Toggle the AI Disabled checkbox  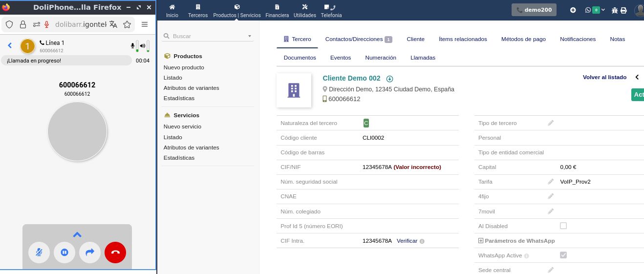pos(563,226)
